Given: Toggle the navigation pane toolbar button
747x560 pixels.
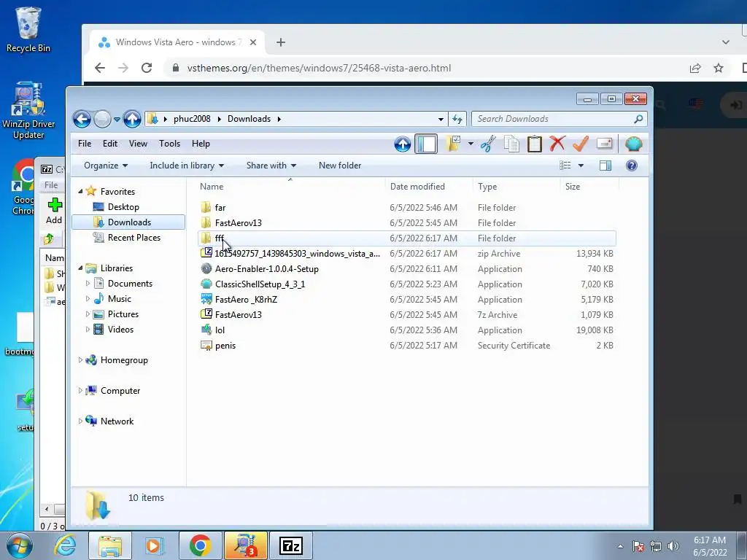Looking at the screenshot, I should point(426,144).
